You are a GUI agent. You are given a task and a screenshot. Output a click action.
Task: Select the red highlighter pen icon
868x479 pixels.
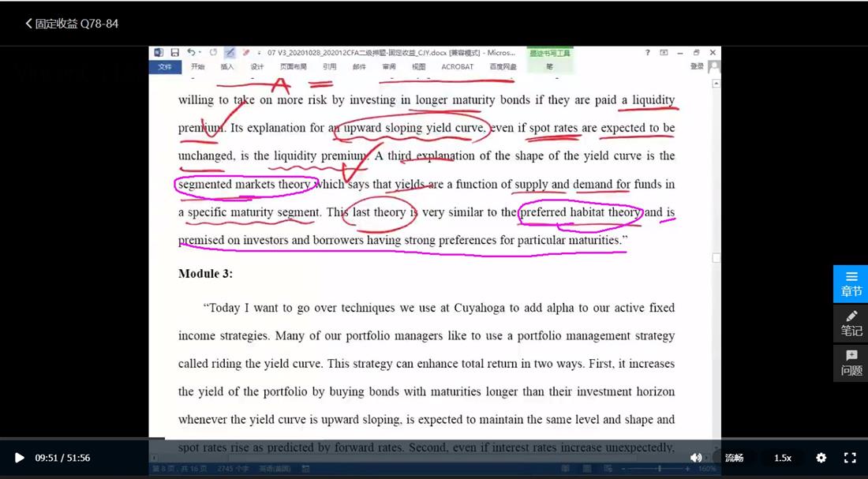(x=245, y=53)
